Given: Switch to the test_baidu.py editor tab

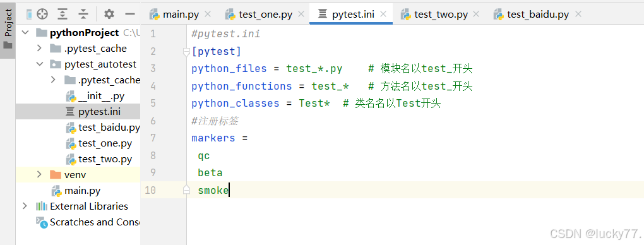Looking at the screenshot, I should pyautogui.click(x=538, y=15).
